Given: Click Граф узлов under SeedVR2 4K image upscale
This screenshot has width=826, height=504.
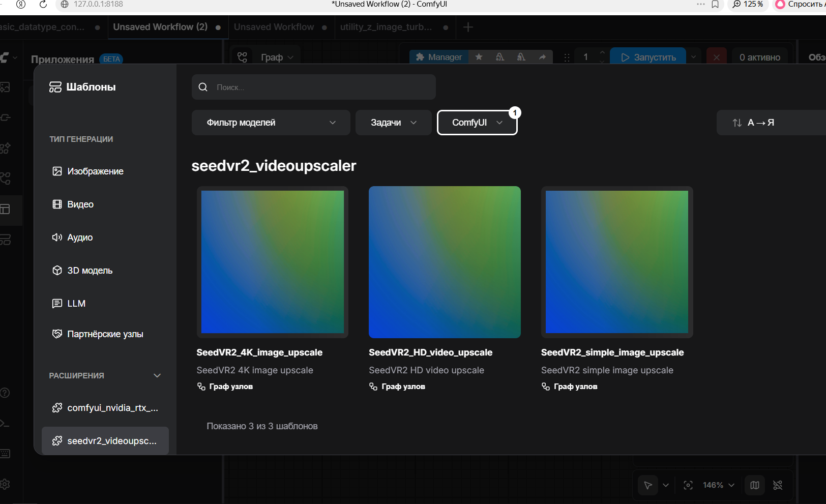Looking at the screenshot, I should (225, 387).
